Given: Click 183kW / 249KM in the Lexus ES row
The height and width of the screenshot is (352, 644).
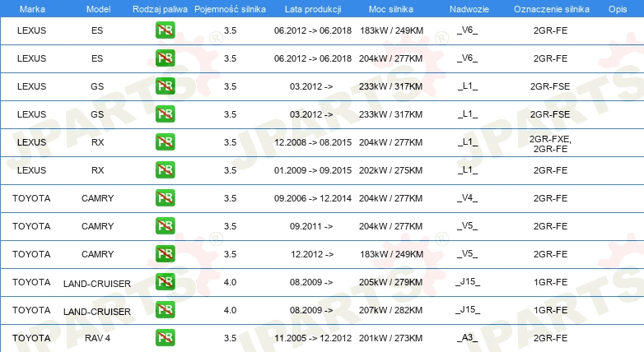Looking at the screenshot, I should (x=391, y=30).
